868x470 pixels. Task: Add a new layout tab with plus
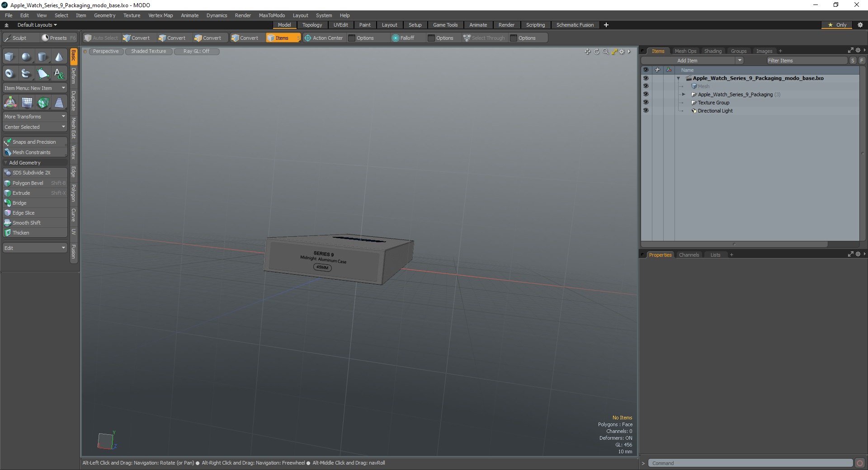click(606, 25)
